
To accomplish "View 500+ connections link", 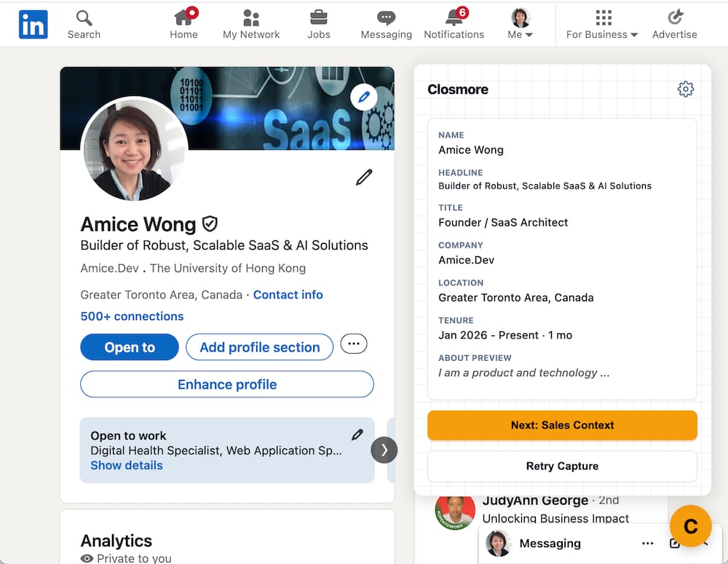I will point(132,316).
